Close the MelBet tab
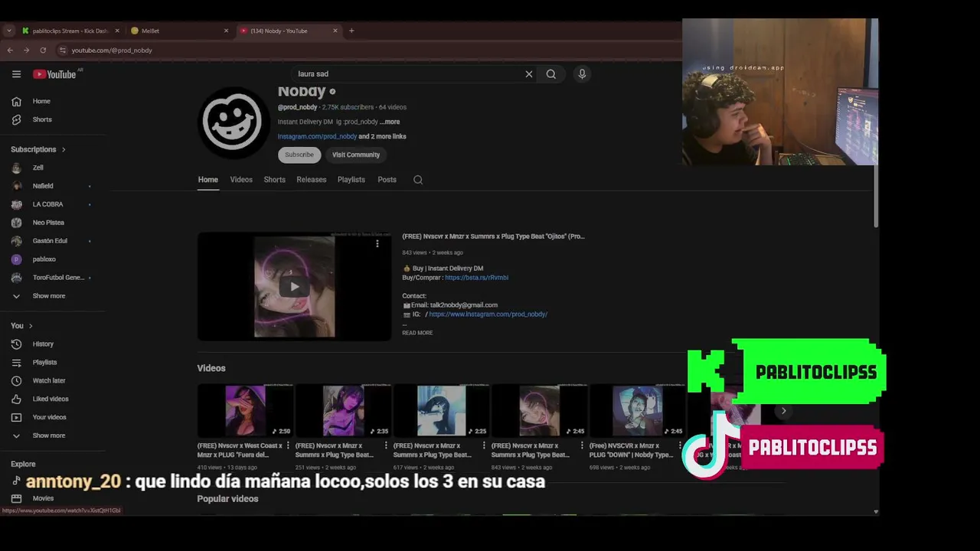This screenshot has height=551, width=980. (x=226, y=31)
